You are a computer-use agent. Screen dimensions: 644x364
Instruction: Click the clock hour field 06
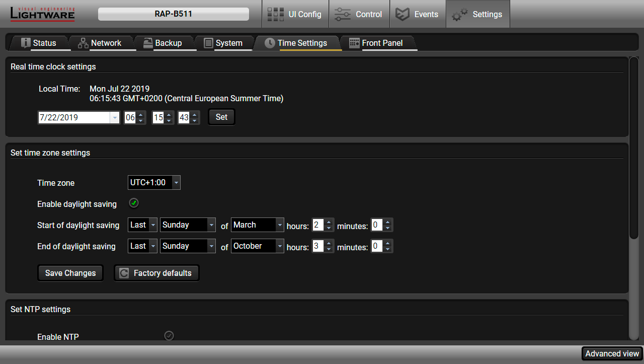130,117
